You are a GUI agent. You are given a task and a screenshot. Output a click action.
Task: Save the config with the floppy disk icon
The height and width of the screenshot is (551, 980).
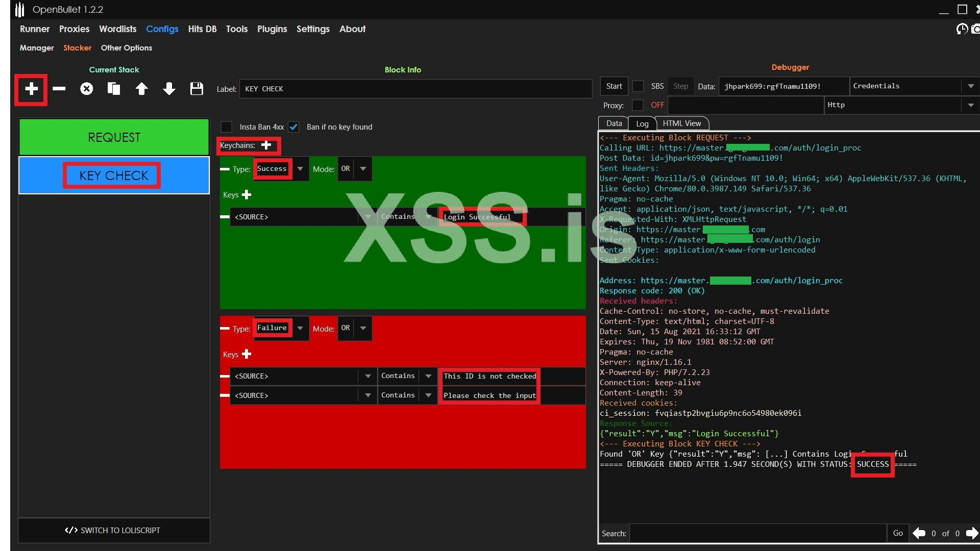coord(197,89)
